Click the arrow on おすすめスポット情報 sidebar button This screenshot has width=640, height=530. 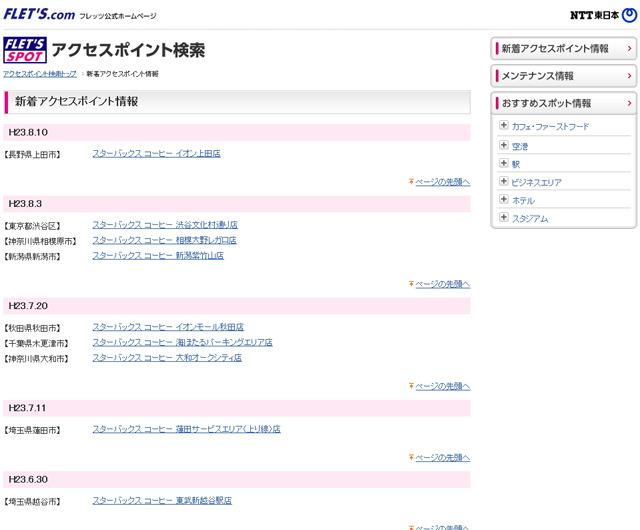coord(629,103)
